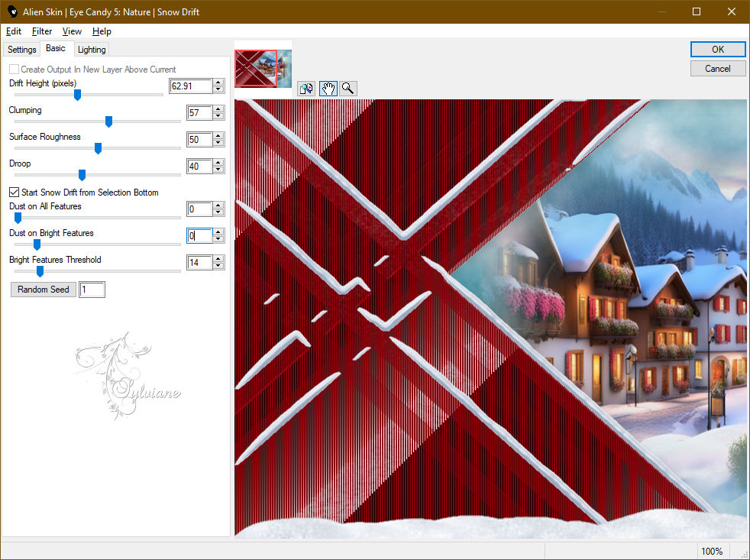Viewport: 750px width, 560px height.
Task: Click the Drift Height slider handle
Action: [x=77, y=95]
